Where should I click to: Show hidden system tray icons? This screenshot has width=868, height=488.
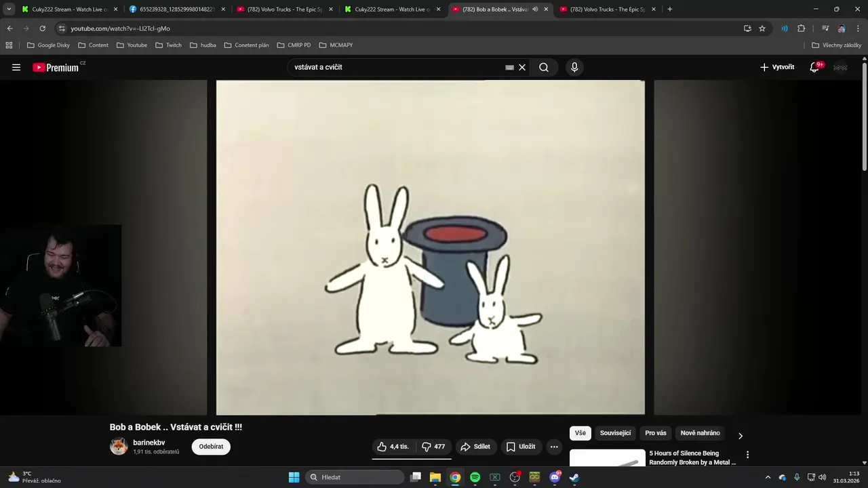pyautogui.click(x=768, y=477)
